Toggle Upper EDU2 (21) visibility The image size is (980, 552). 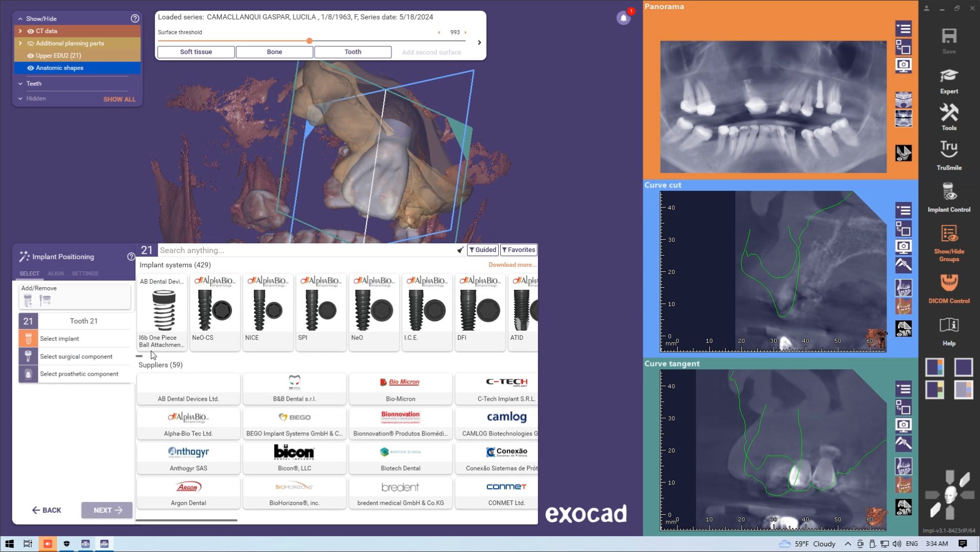coord(31,56)
